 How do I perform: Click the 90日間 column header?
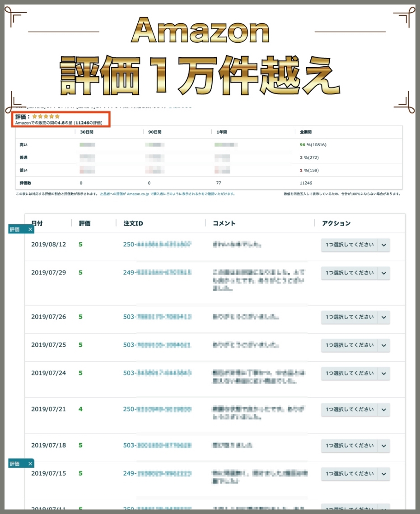pos(155,132)
